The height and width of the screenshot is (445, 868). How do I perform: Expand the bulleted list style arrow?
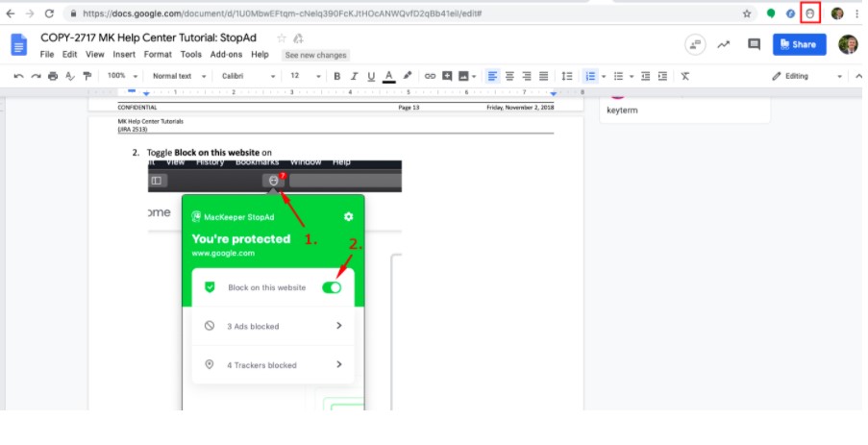coord(632,77)
